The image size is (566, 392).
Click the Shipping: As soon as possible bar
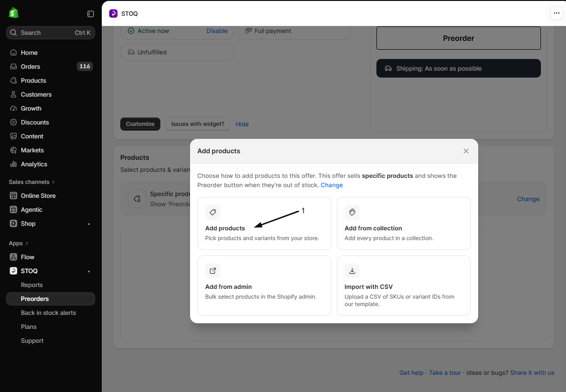(459, 68)
